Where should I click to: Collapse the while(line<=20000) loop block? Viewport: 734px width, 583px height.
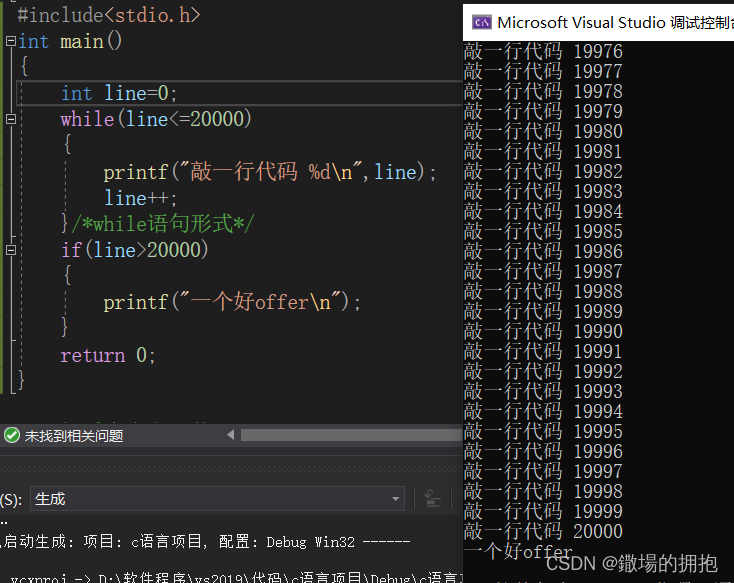11,119
